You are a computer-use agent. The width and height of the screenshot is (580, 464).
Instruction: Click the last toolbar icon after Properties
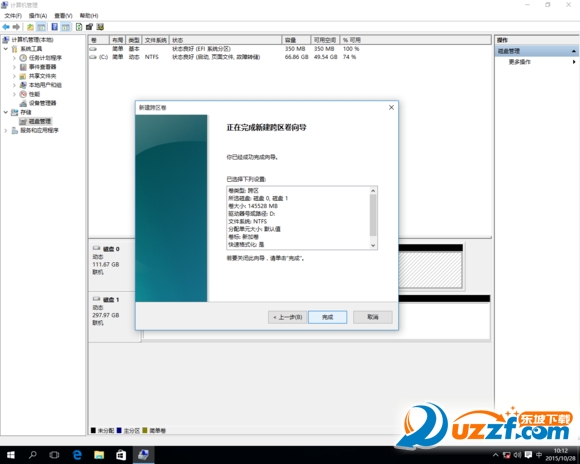(100, 27)
